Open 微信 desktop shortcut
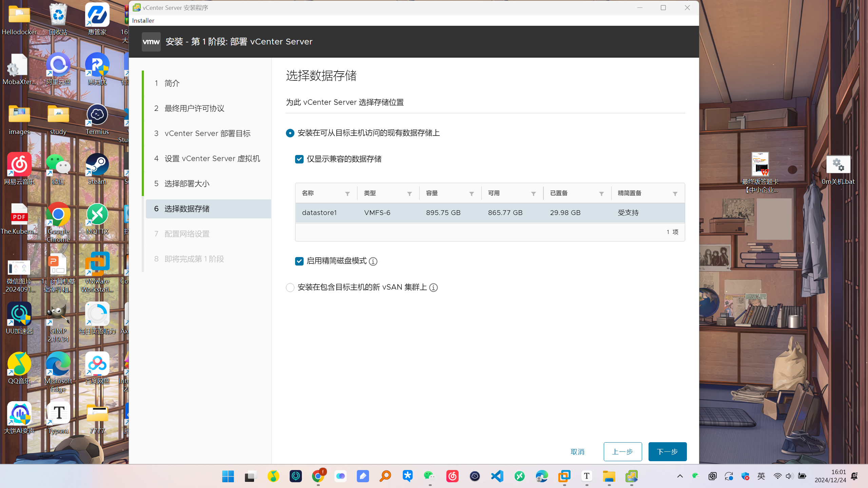 [58, 169]
